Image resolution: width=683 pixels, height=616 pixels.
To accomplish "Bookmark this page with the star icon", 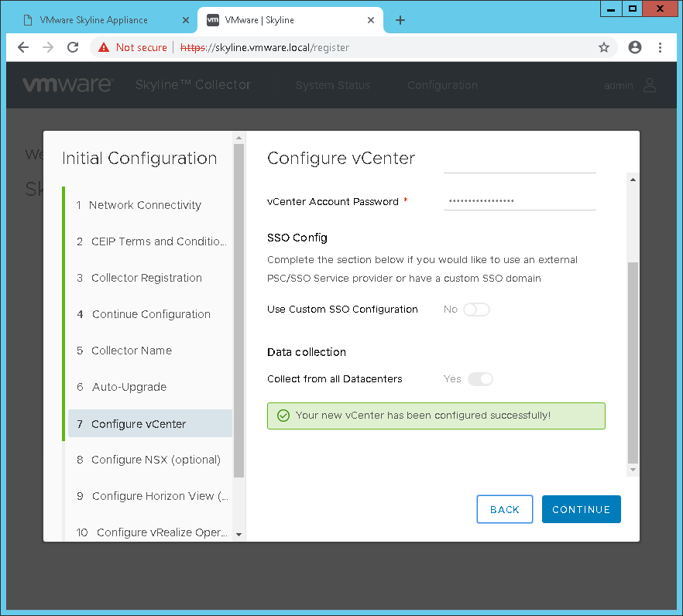I will click(x=604, y=47).
